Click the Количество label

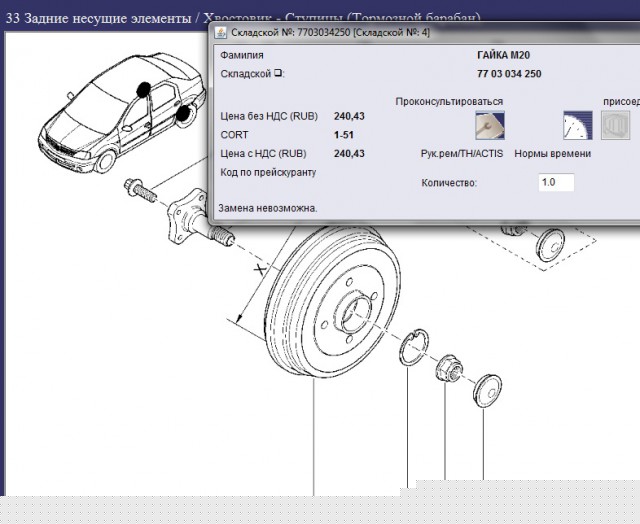tap(449, 182)
